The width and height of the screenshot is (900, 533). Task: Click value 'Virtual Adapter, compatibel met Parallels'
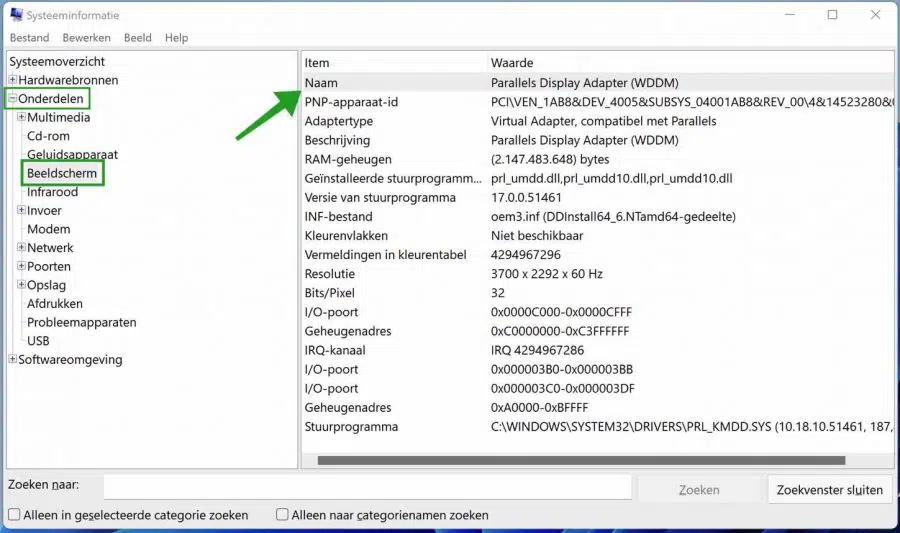[x=603, y=121]
